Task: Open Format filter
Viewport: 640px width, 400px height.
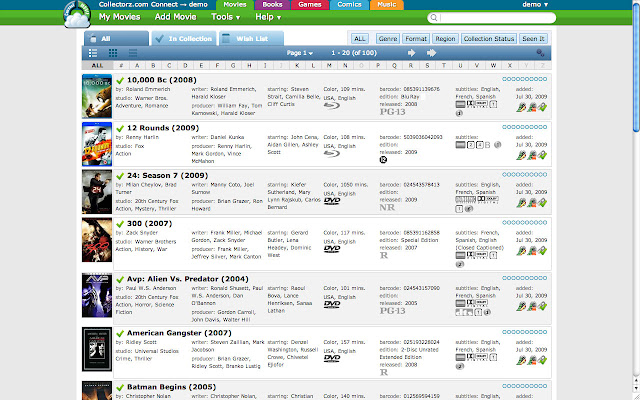Action: pyautogui.click(x=416, y=39)
